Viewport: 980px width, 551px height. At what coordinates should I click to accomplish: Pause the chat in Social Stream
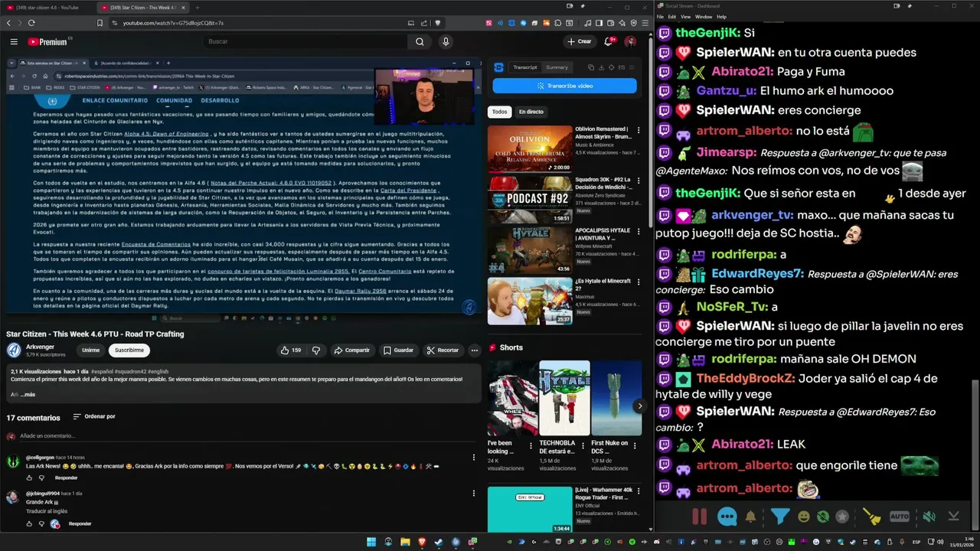[x=699, y=517]
